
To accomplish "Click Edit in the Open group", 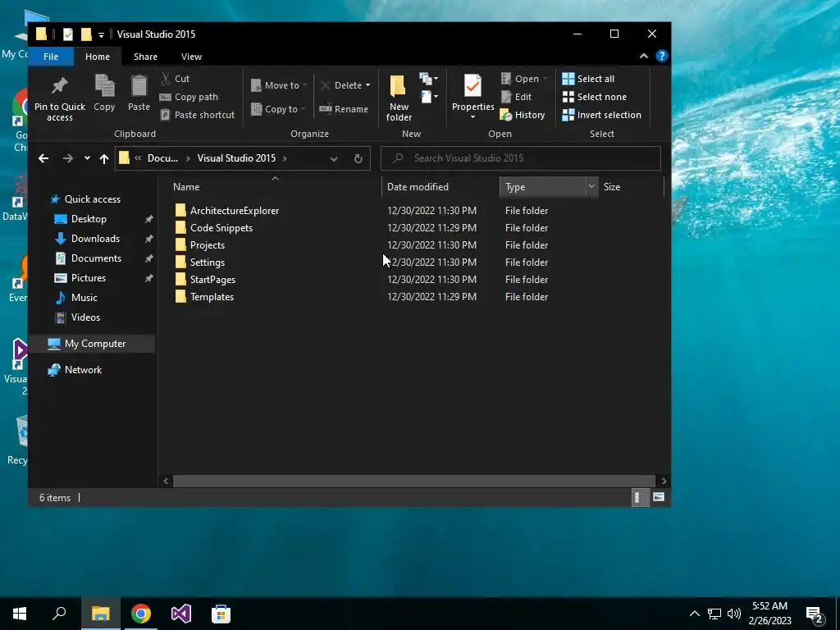I will (517, 97).
